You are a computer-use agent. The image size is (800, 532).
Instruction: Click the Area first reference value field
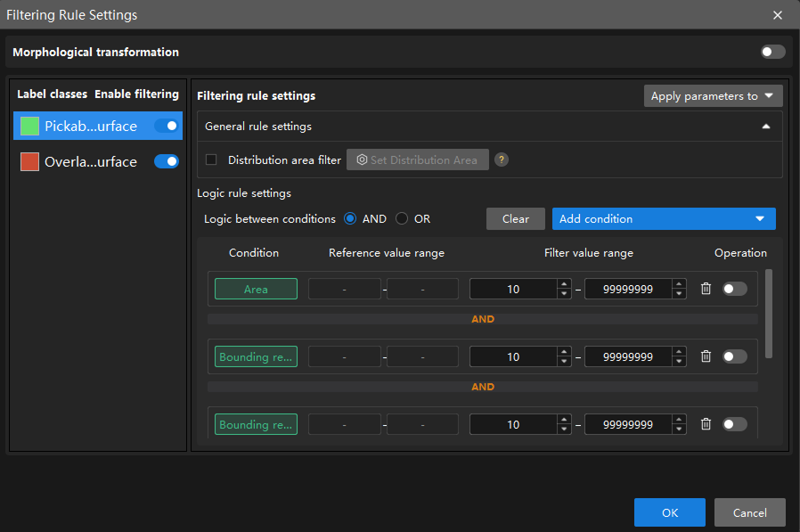pyautogui.click(x=345, y=289)
